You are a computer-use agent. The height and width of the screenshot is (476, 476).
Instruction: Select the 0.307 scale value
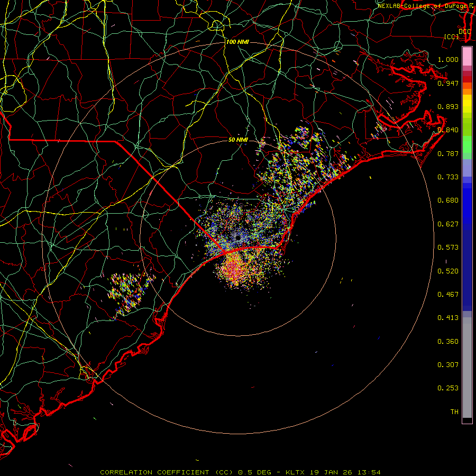pyautogui.click(x=448, y=365)
